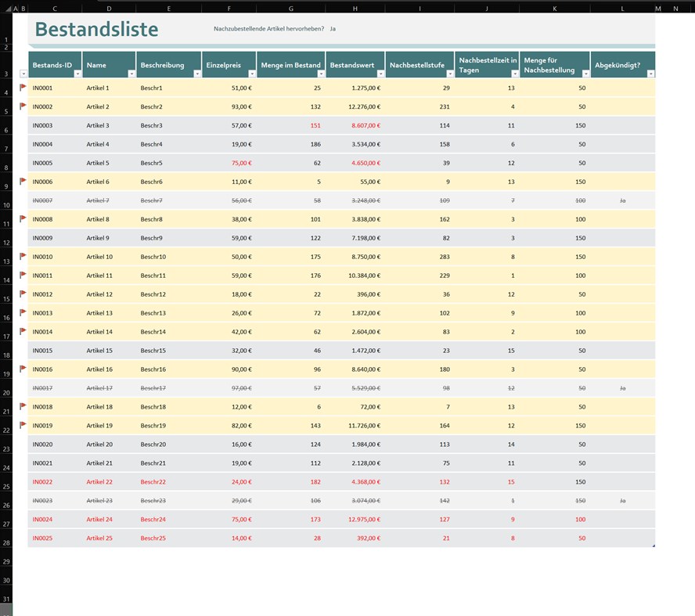Open the flag column filter dropdown
The image size is (695, 616).
pyautogui.click(x=23, y=74)
